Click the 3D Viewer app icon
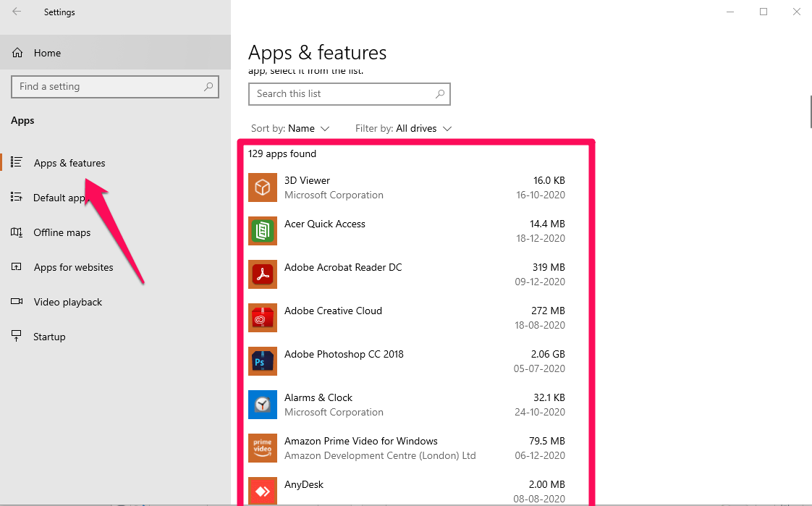Image resolution: width=812 pixels, height=506 pixels. pyautogui.click(x=263, y=187)
